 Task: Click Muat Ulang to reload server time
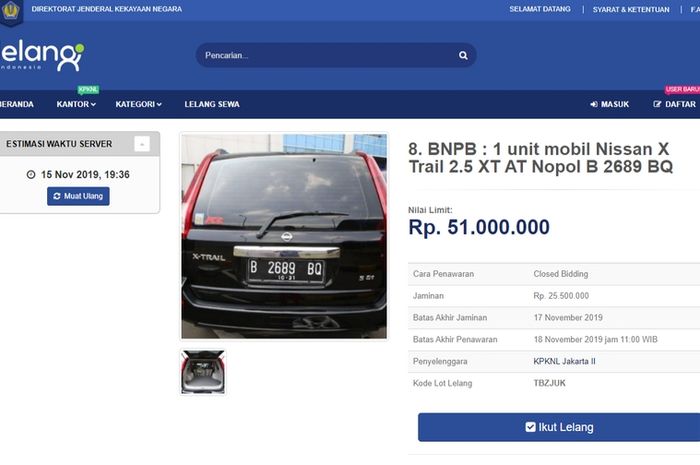[78, 196]
